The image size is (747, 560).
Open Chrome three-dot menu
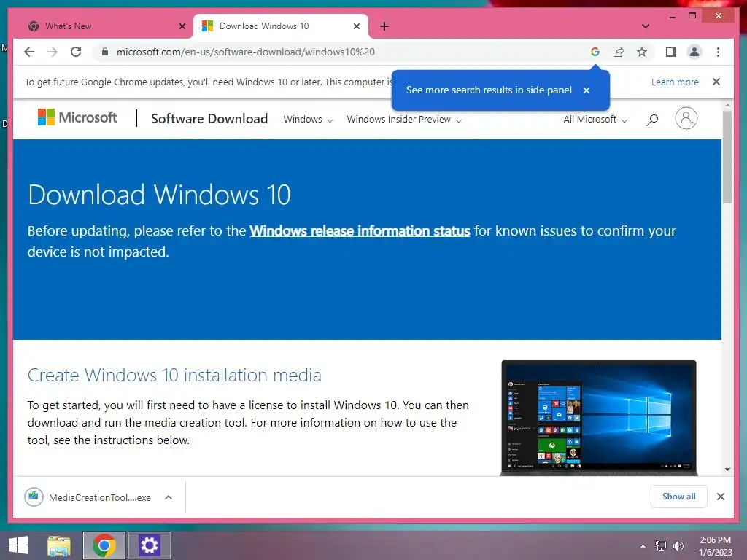pos(718,52)
